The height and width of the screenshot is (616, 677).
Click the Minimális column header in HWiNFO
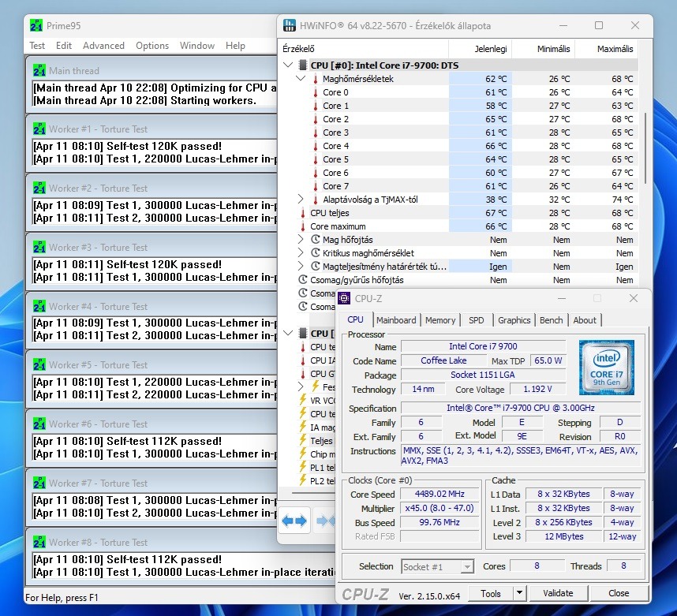point(544,49)
